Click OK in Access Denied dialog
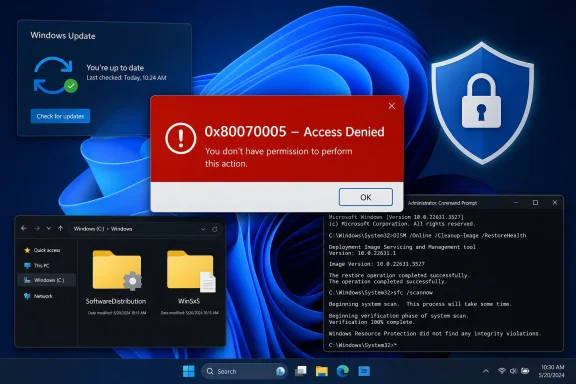The image size is (576, 384). click(366, 197)
